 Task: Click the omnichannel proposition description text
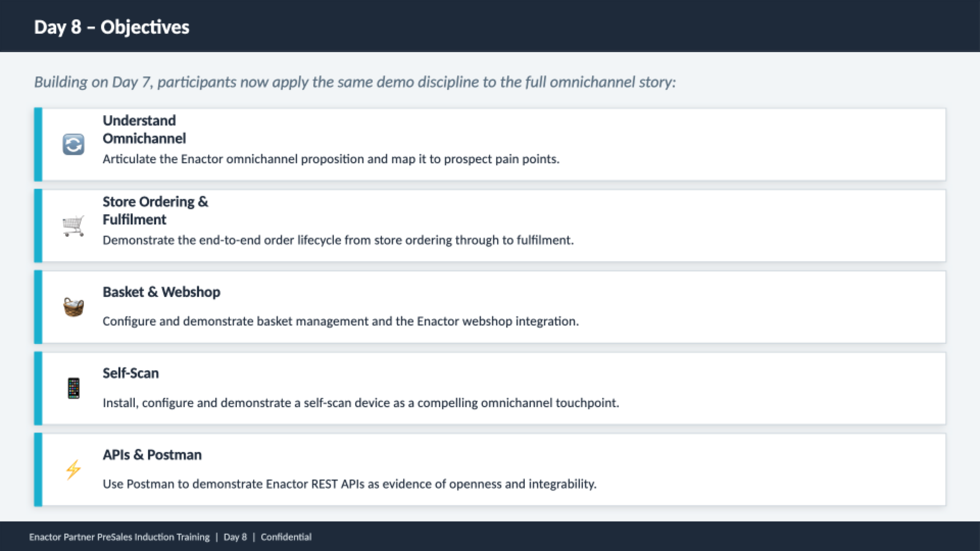click(x=331, y=159)
